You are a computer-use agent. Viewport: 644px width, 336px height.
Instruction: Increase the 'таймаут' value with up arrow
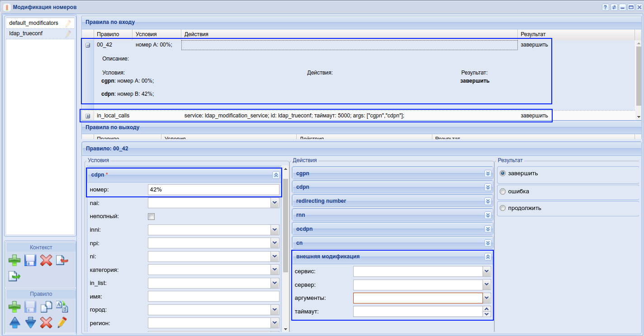coord(487,309)
